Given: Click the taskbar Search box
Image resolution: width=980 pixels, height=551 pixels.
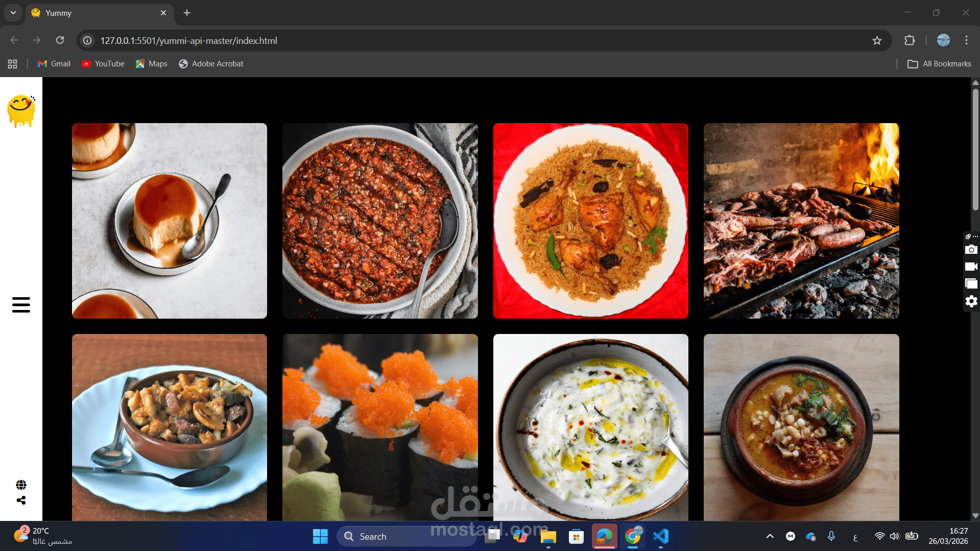Looking at the screenshot, I should tap(406, 536).
